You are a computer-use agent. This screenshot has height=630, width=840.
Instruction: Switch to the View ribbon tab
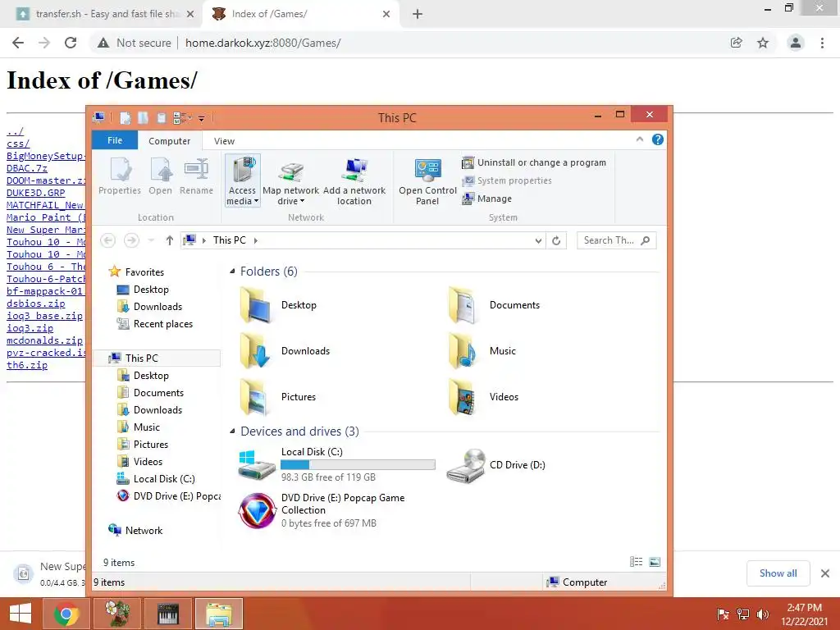click(x=224, y=141)
